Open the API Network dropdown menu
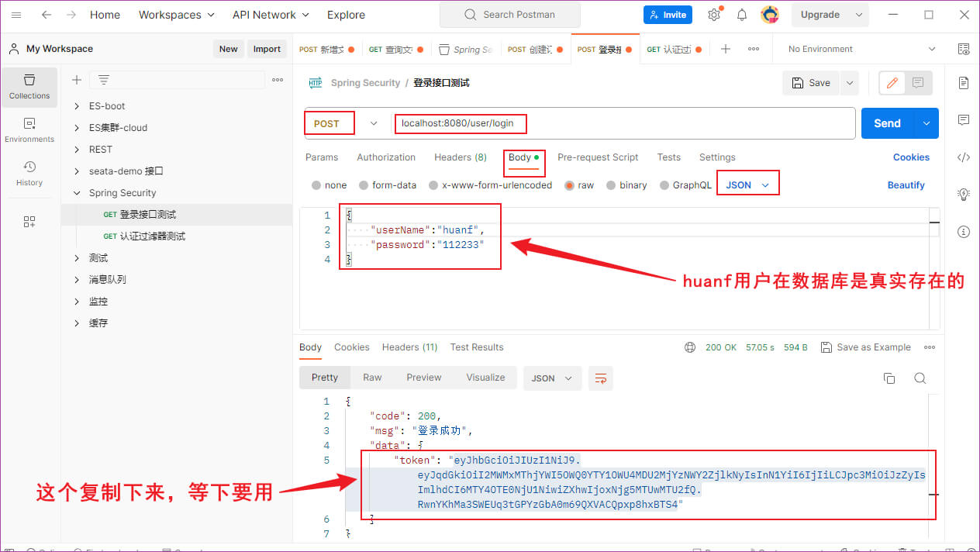 (271, 15)
